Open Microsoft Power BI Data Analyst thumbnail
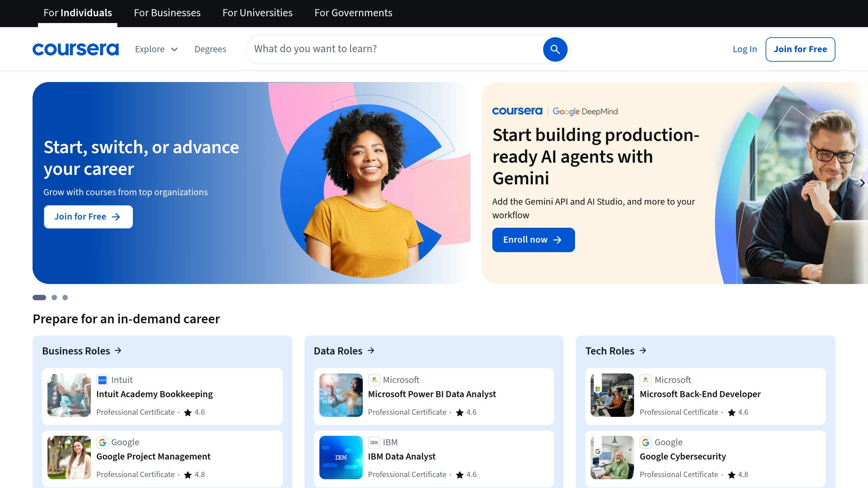The height and width of the screenshot is (488, 868). coord(341,395)
